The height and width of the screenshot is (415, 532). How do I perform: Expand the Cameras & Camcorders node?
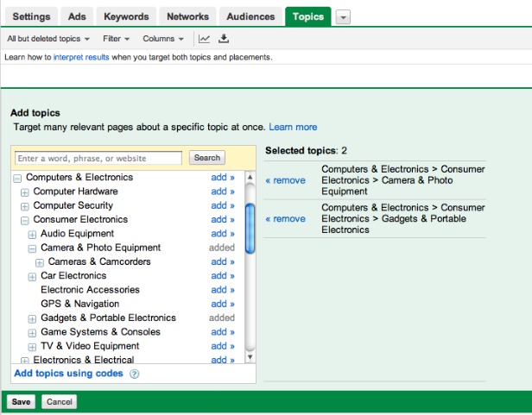click(40, 262)
